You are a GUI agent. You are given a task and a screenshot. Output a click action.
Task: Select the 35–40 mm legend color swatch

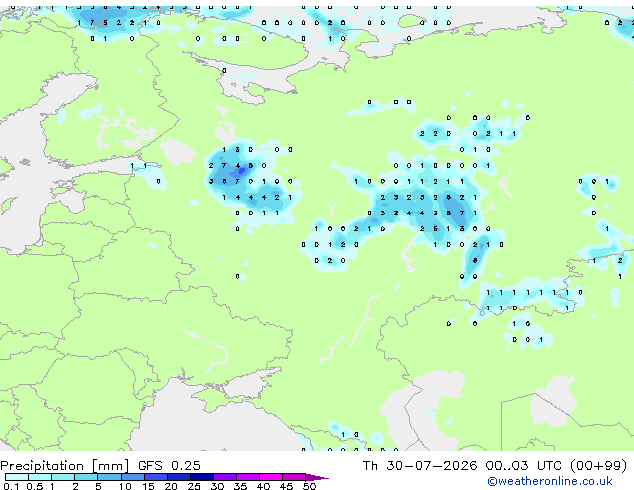(248, 477)
